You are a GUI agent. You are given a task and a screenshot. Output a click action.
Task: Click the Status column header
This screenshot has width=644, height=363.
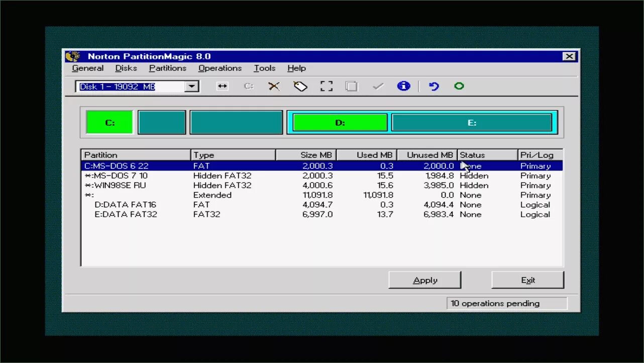487,155
